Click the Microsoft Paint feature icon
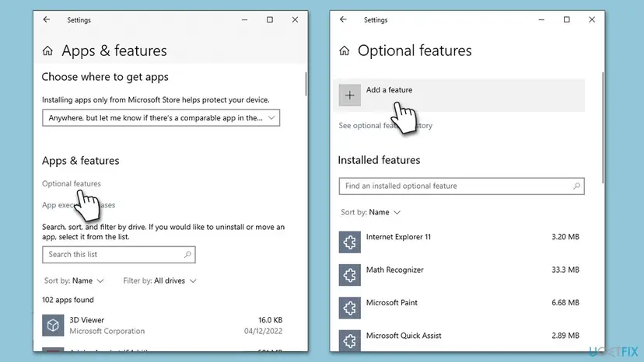The image size is (644, 362). (x=349, y=308)
